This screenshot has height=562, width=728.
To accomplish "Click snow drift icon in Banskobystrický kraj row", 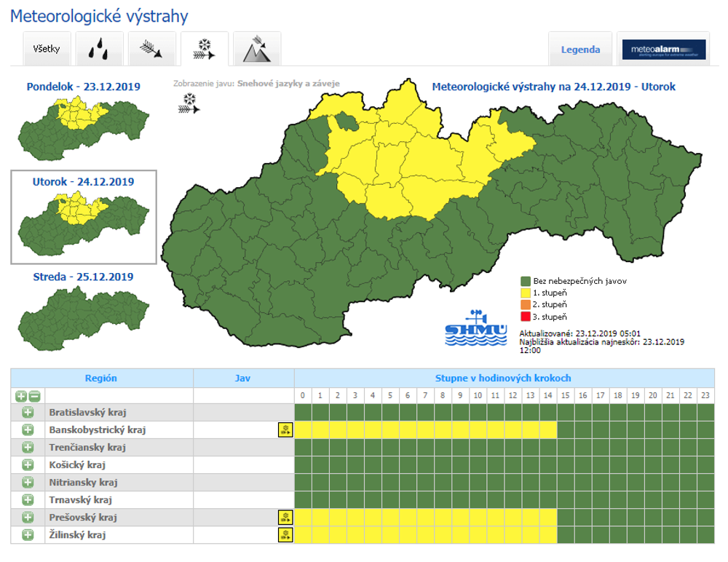I will click(x=285, y=430).
